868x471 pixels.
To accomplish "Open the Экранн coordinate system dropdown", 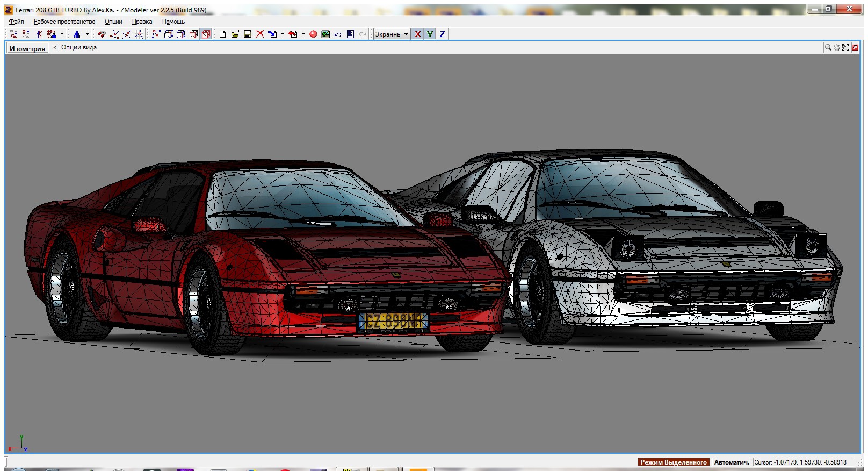I will pos(392,34).
